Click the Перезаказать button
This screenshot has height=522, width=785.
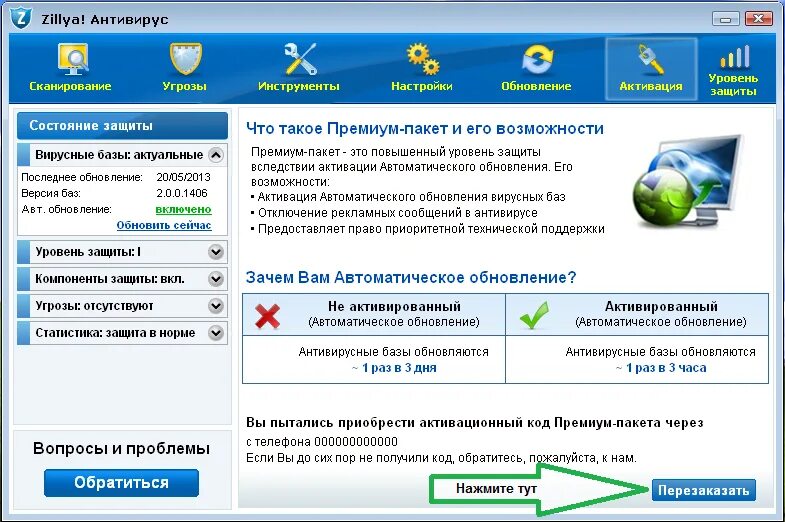click(703, 490)
